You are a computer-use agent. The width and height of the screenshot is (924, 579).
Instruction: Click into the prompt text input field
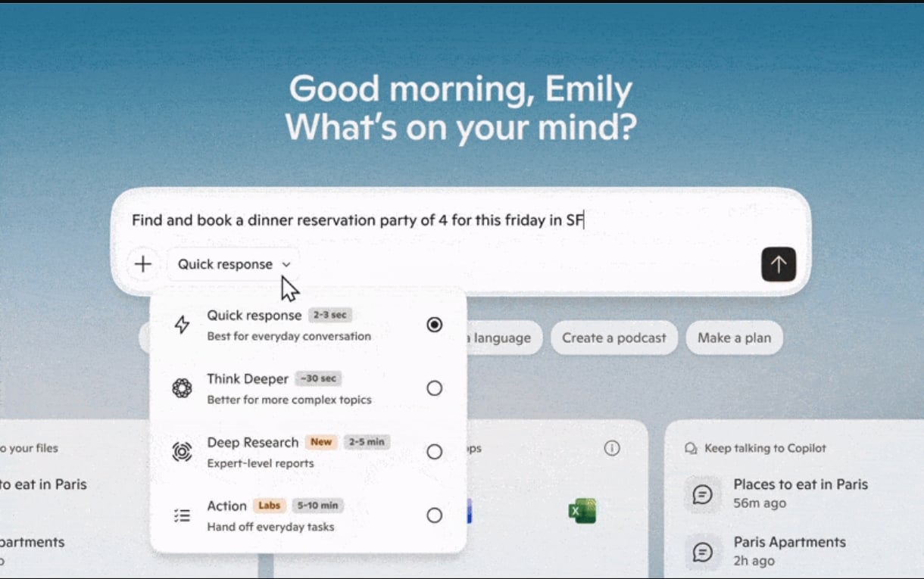tap(460, 220)
